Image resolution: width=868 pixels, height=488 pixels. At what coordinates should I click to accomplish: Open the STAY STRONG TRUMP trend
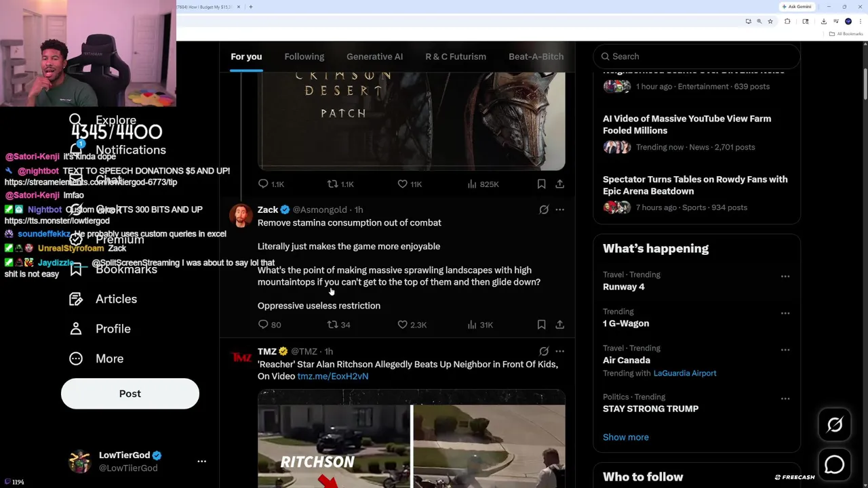tap(650, 409)
